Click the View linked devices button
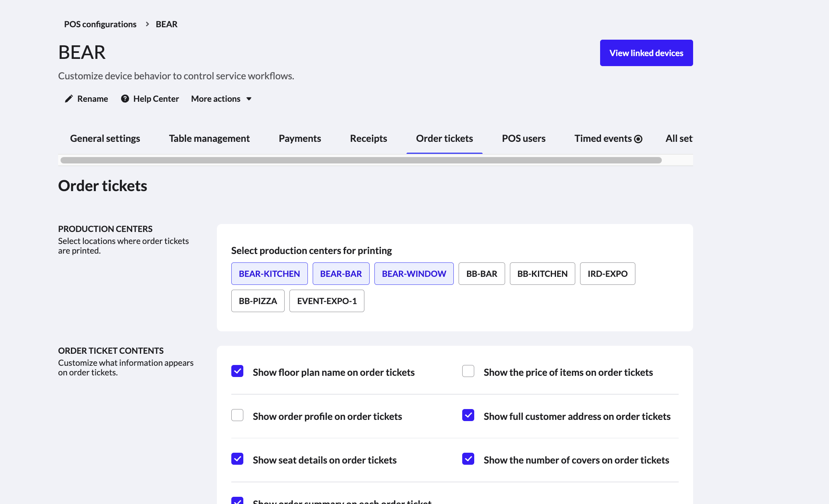829x504 pixels. click(x=646, y=53)
